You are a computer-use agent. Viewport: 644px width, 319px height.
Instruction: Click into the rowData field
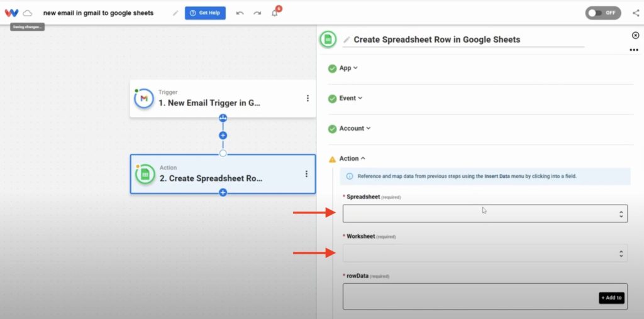(x=485, y=296)
